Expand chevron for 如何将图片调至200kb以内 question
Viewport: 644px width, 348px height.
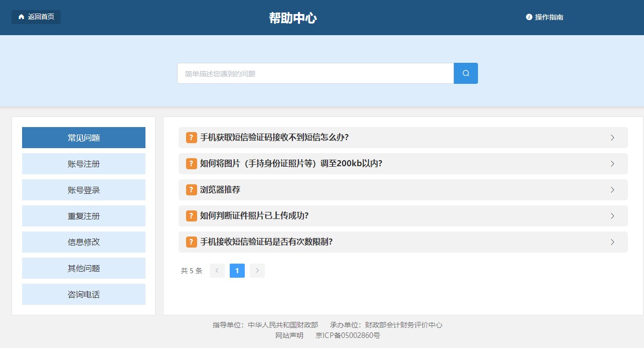click(612, 164)
